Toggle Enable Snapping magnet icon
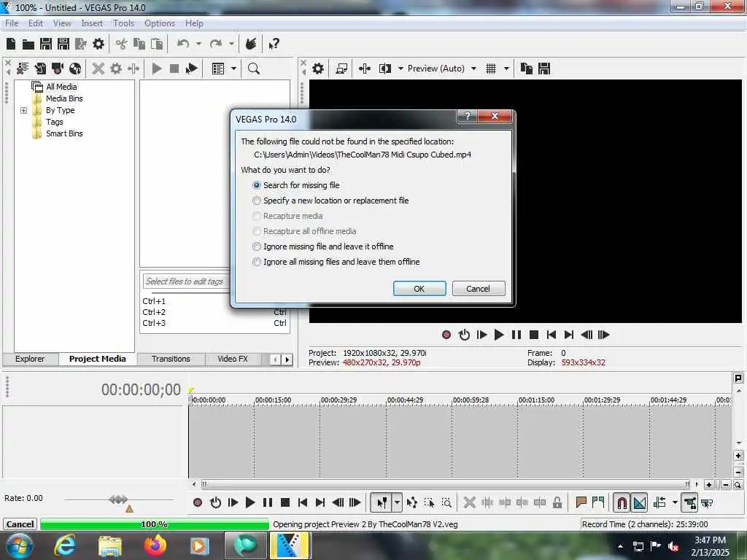The height and width of the screenshot is (560, 747). pos(622,502)
